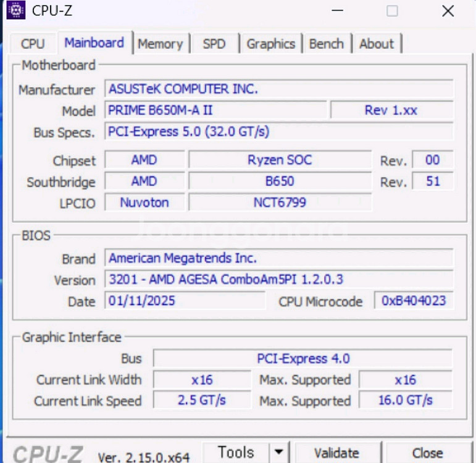
Task: Click the BIOS date 01/11/2025
Action: tap(185, 301)
